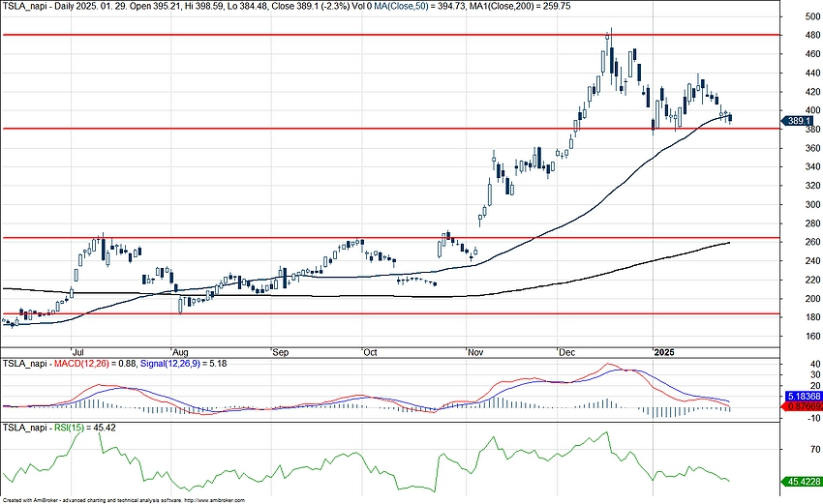Select the red horizontal line at 380

click(390, 129)
